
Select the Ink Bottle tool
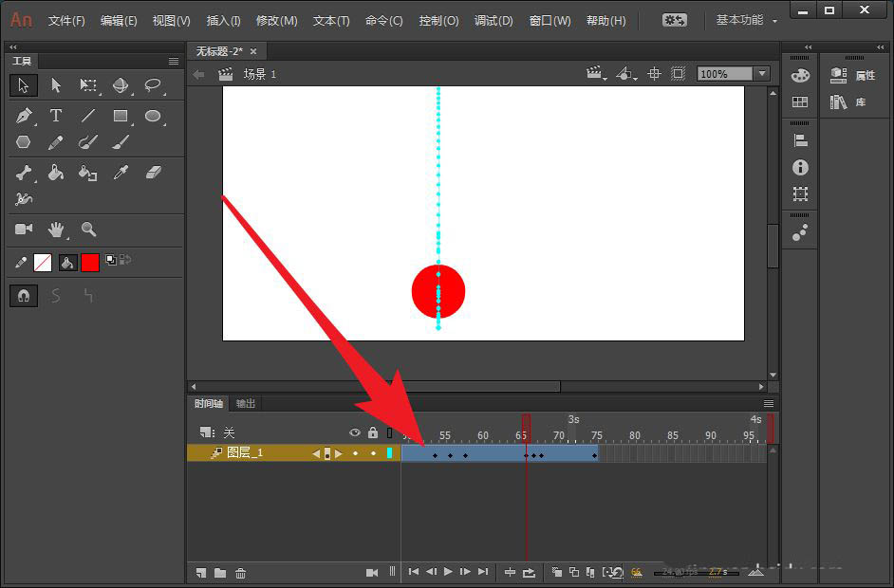[88, 173]
